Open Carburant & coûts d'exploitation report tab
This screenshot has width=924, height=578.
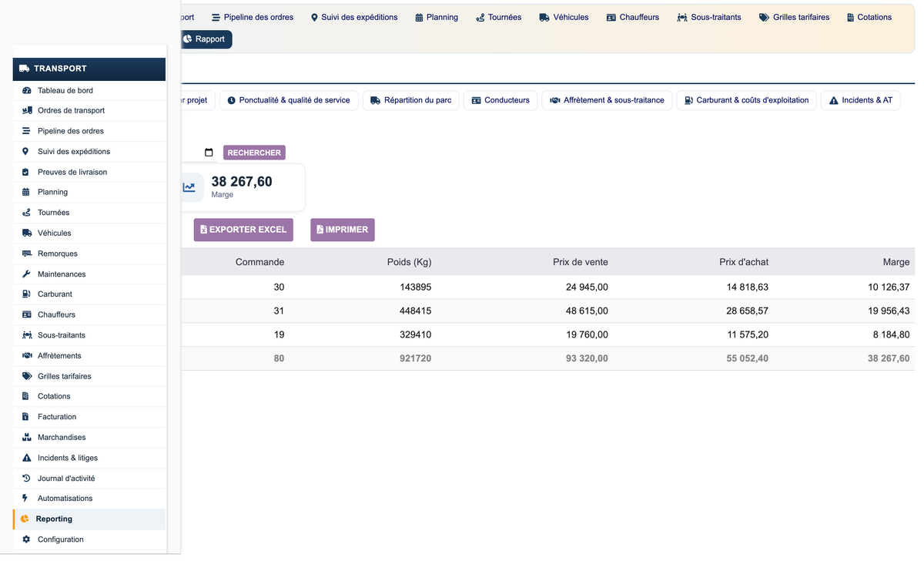(x=747, y=100)
